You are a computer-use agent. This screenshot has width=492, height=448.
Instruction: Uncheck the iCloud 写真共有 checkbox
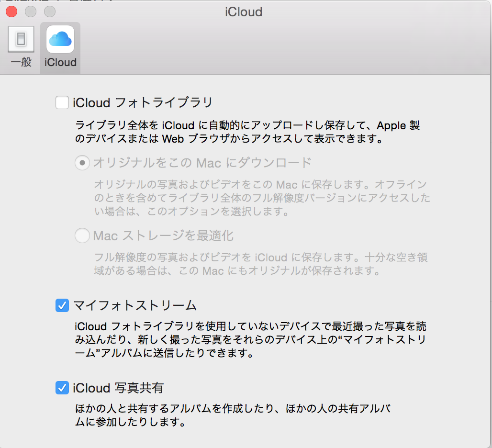[62, 388]
